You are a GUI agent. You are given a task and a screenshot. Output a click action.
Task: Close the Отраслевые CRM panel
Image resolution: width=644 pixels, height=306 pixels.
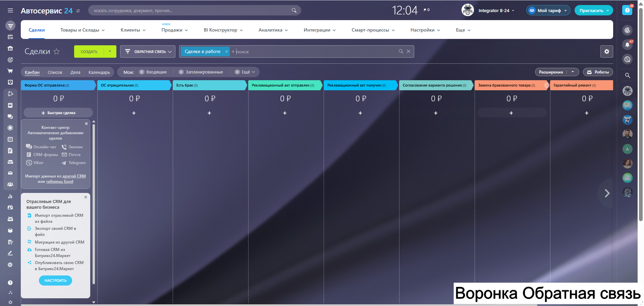pos(86,197)
